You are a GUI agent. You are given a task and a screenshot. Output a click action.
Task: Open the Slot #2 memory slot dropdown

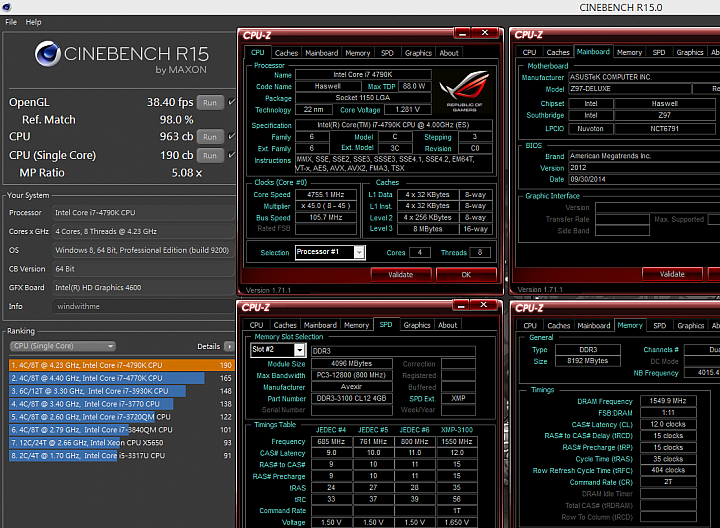(278, 350)
